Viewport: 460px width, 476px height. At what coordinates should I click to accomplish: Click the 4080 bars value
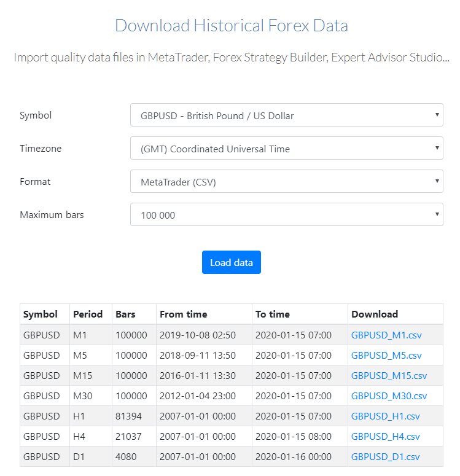[126, 457]
